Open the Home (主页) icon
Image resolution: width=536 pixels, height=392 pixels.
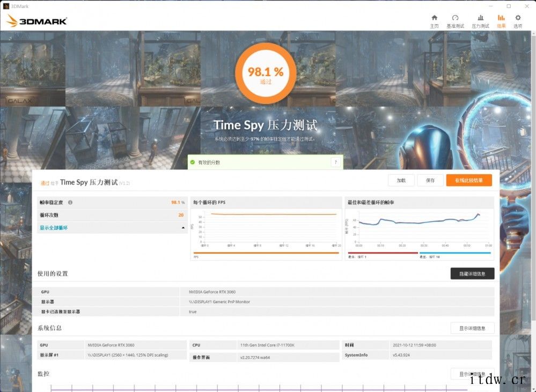click(x=434, y=18)
